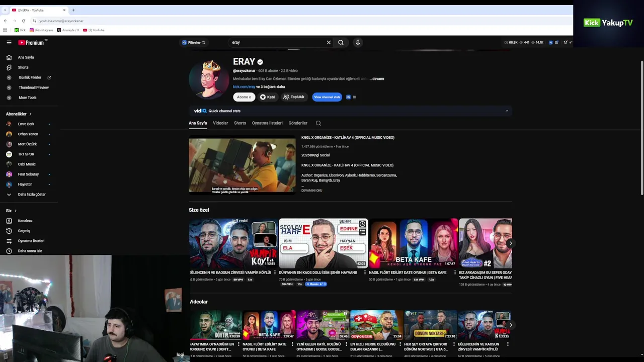The height and width of the screenshot is (362, 644).
Task: Click the browser address bar
Action: point(302,21)
